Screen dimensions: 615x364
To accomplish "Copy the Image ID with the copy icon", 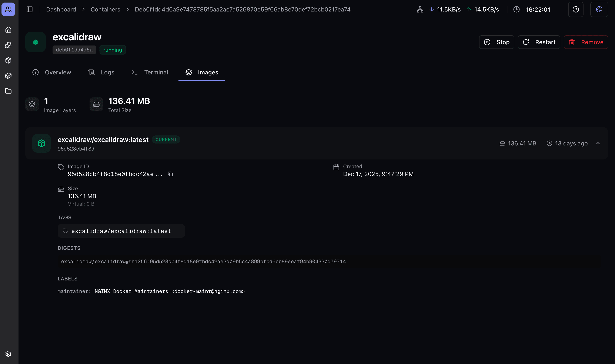I will pos(170,174).
